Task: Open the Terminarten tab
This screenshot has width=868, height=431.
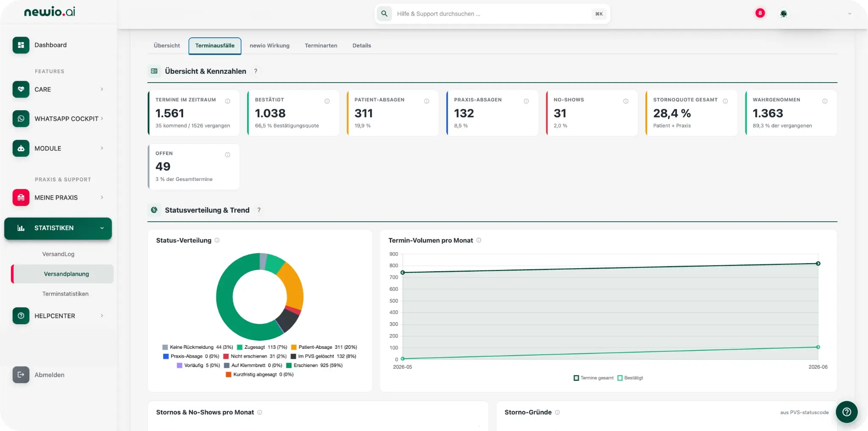Action: (x=321, y=46)
